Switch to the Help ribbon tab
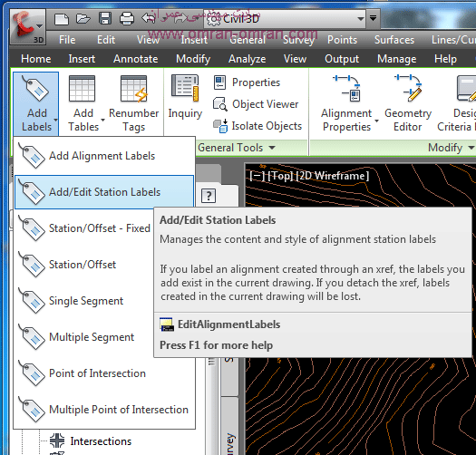The width and height of the screenshot is (476, 455). (x=445, y=59)
